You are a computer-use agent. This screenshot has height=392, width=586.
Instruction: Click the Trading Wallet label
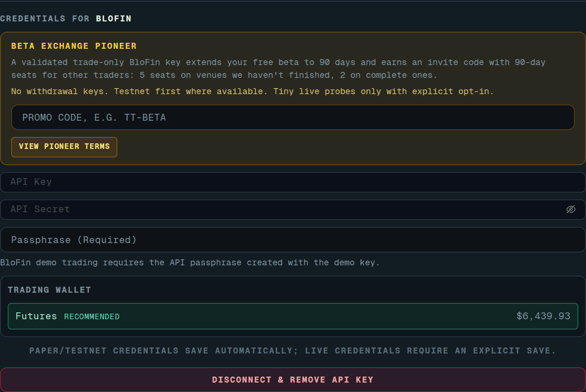[x=49, y=290]
